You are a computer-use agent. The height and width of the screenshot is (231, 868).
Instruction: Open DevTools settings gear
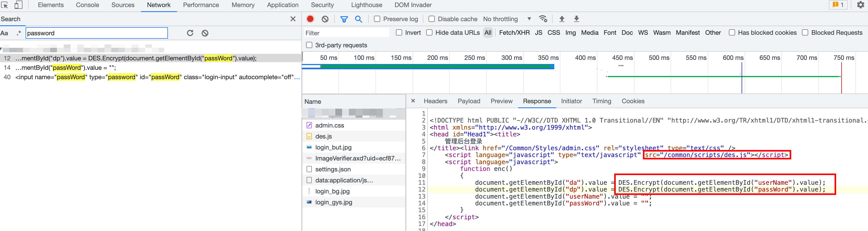[x=861, y=5]
